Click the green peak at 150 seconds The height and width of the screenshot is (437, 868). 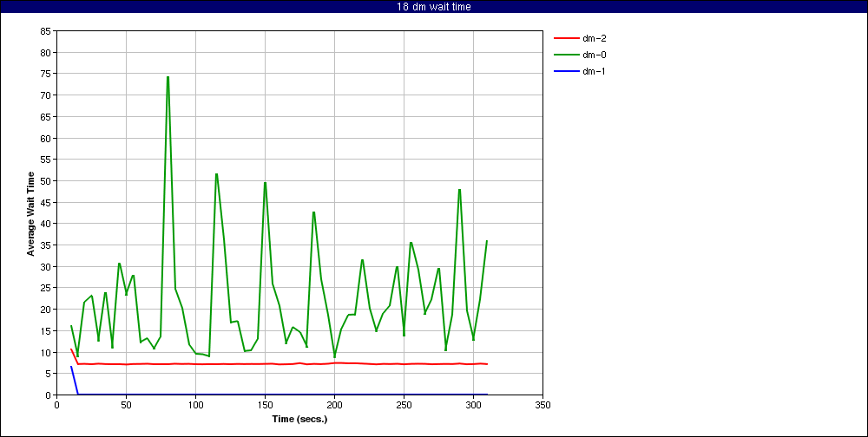point(265,183)
